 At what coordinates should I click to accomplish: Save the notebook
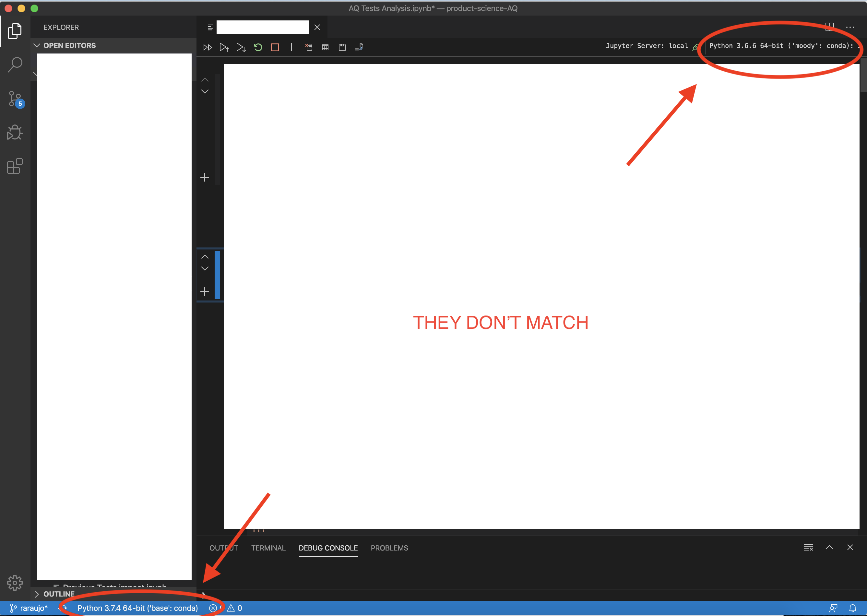coord(342,47)
